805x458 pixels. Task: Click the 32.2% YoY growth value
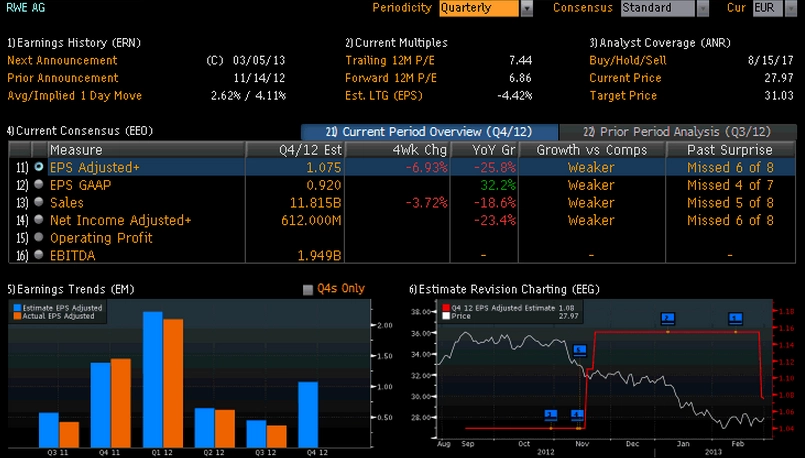[x=498, y=185]
